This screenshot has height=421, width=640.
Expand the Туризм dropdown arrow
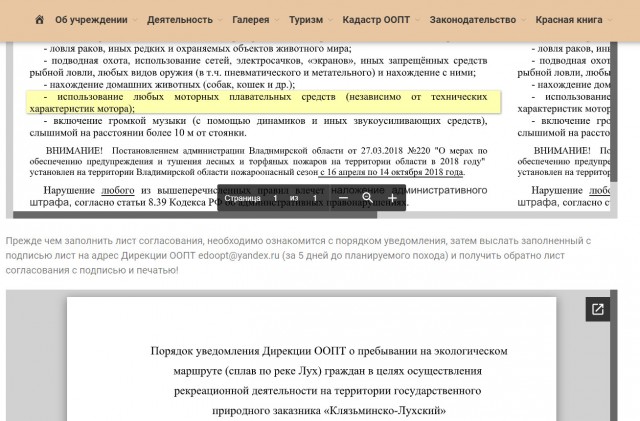click(x=330, y=20)
